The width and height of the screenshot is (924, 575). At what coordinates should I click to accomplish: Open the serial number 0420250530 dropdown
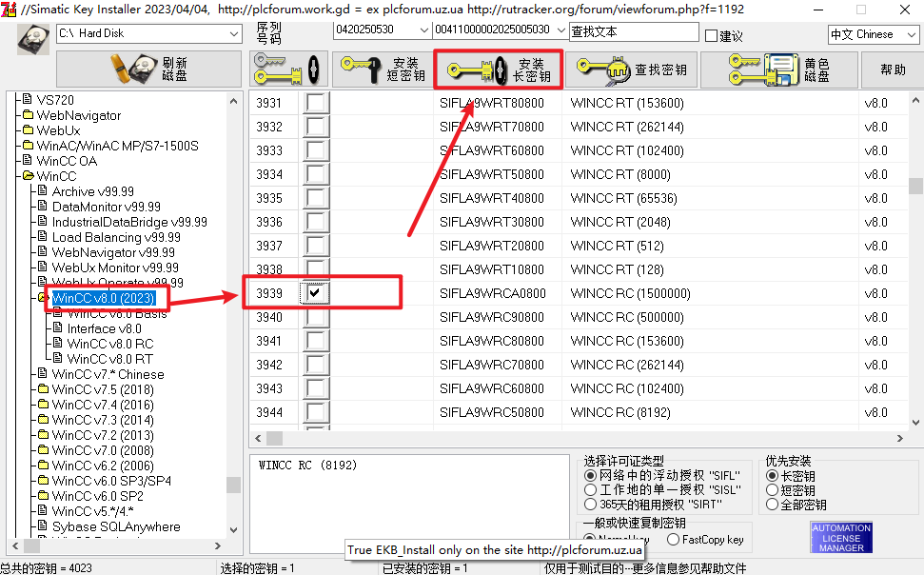click(x=423, y=31)
